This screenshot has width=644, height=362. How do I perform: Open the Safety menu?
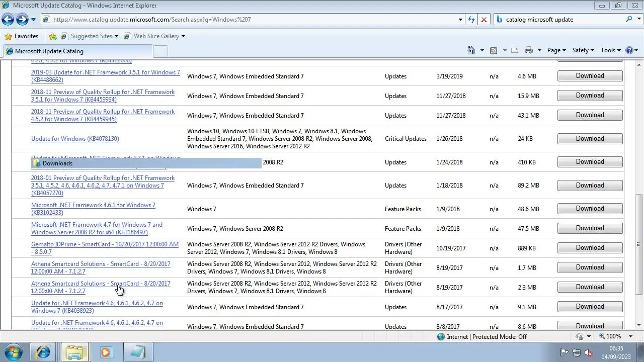pyautogui.click(x=583, y=50)
